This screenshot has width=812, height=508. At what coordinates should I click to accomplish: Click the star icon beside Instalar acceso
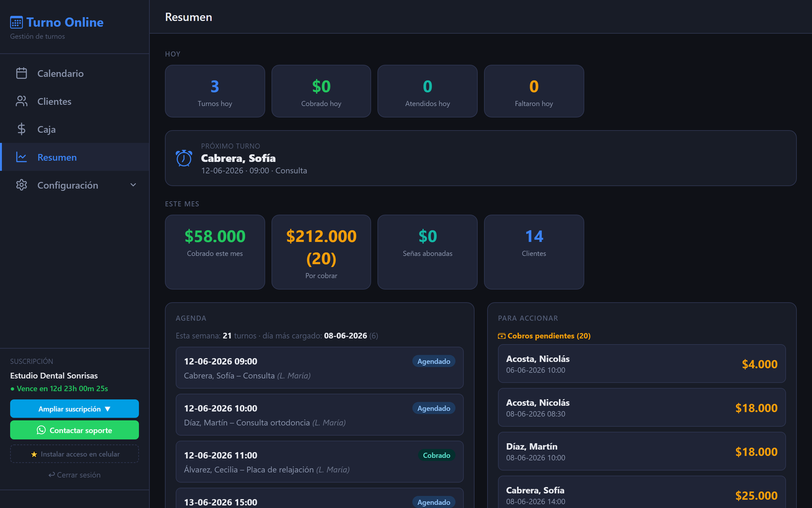tap(34, 454)
